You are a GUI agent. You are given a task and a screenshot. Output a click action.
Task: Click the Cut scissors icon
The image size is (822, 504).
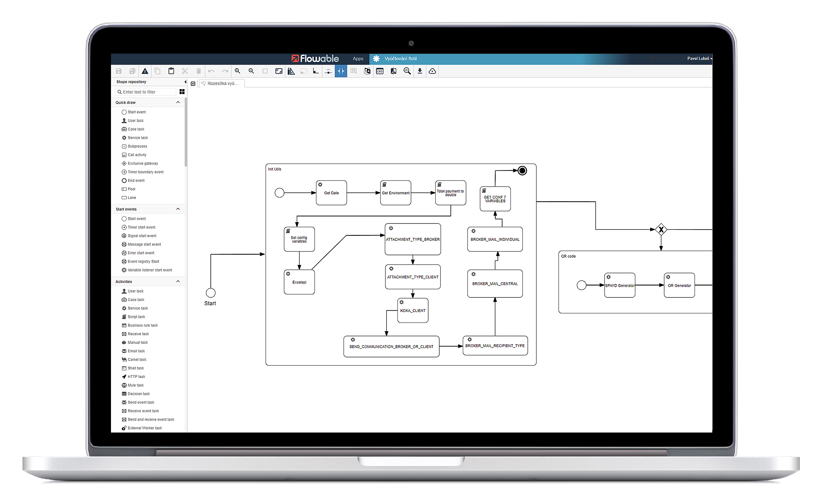(x=185, y=71)
